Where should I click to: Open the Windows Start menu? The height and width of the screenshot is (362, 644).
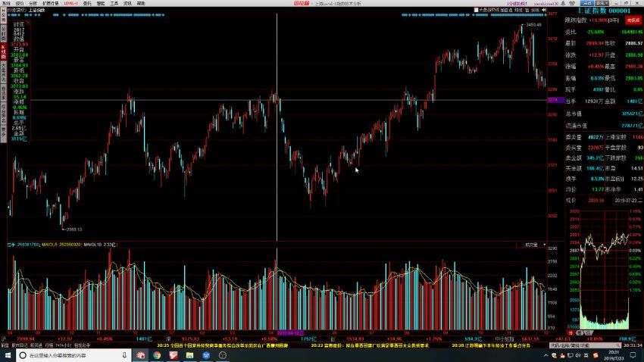click(x=8, y=355)
